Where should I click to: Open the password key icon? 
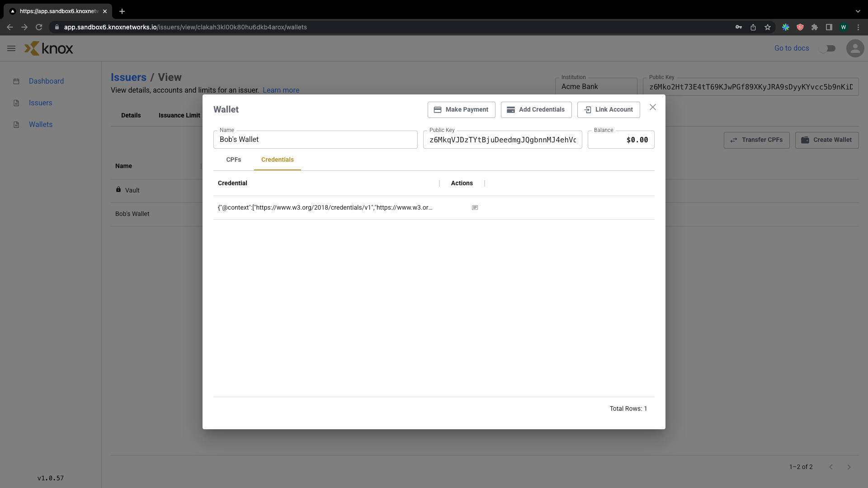click(x=739, y=27)
